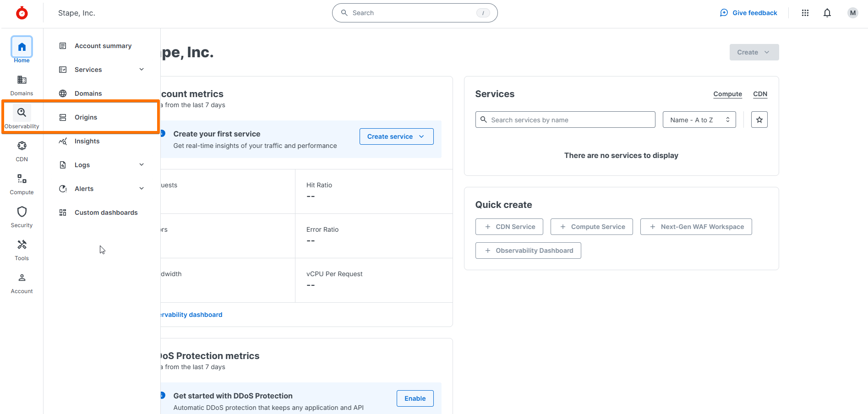
Task: Open the Create dropdown button
Action: [x=754, y=52]
